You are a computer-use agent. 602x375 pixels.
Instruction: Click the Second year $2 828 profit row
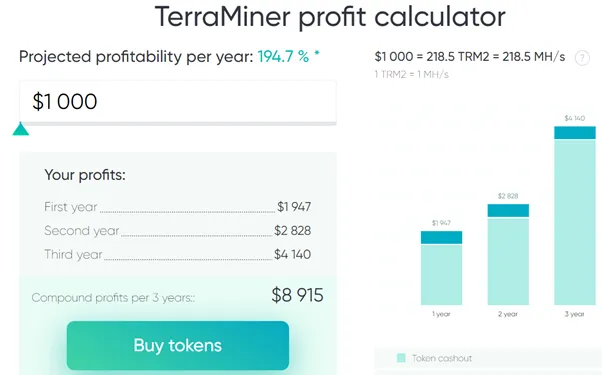177,231
